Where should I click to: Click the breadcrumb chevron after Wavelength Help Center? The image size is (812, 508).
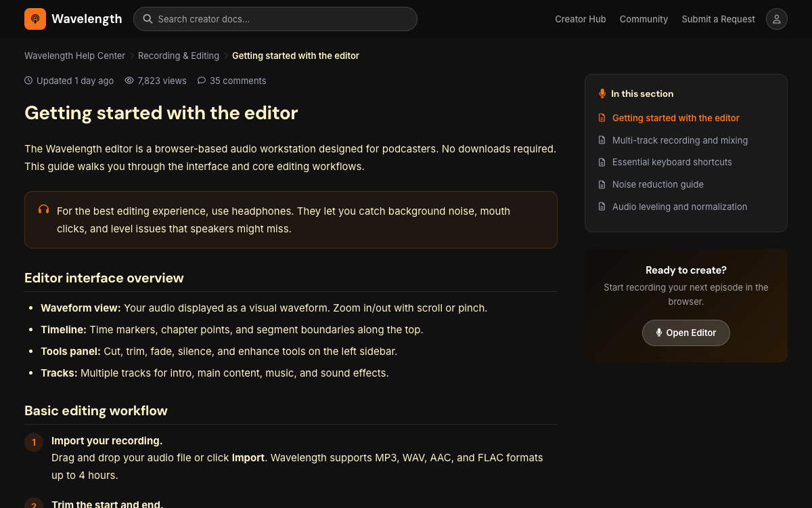pyautogui.click(x=132, y=56)
